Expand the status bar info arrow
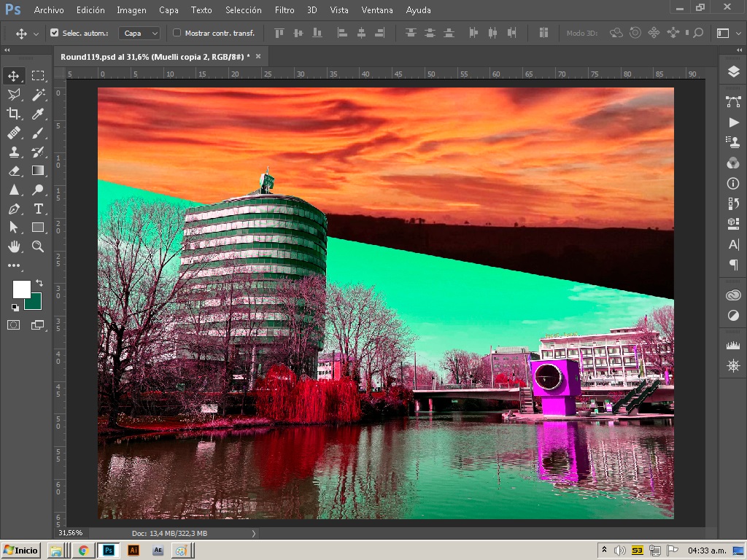Image resolution: width=747 pixels, height=560 pixels. click(253, 533)
